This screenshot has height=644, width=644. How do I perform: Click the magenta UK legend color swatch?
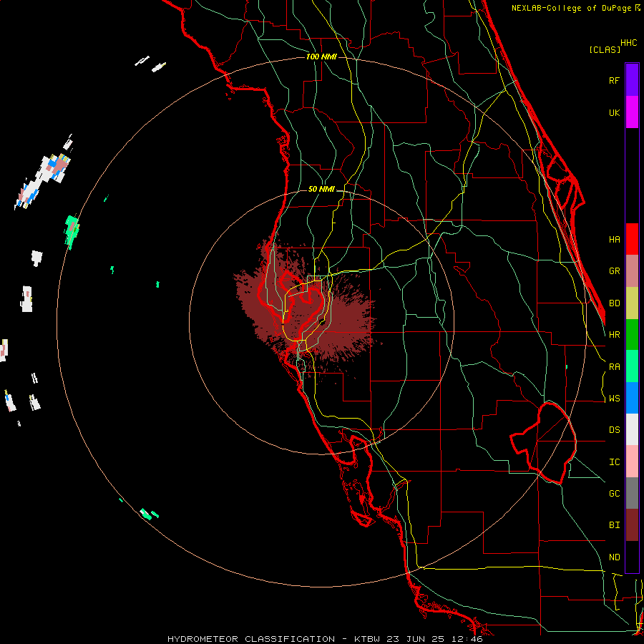632,112
